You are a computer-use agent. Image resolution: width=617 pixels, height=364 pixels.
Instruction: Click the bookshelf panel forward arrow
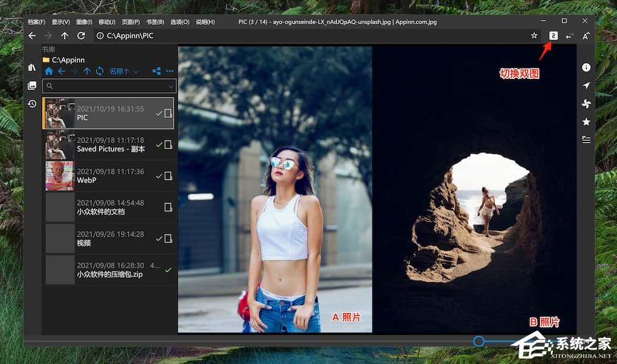[74, 71]
